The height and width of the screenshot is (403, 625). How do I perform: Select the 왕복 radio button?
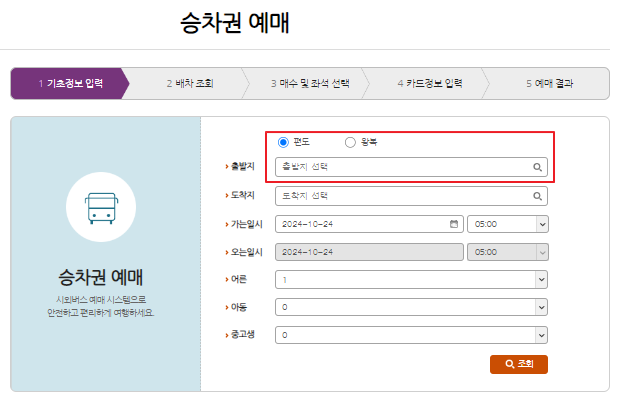click(x=350, y=142)
